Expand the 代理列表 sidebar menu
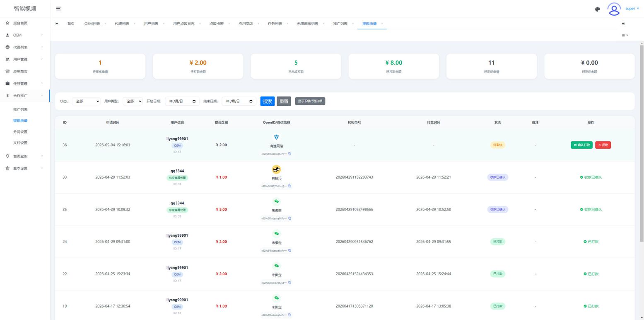The image size is (644, 320). click(x=42, y=47)
